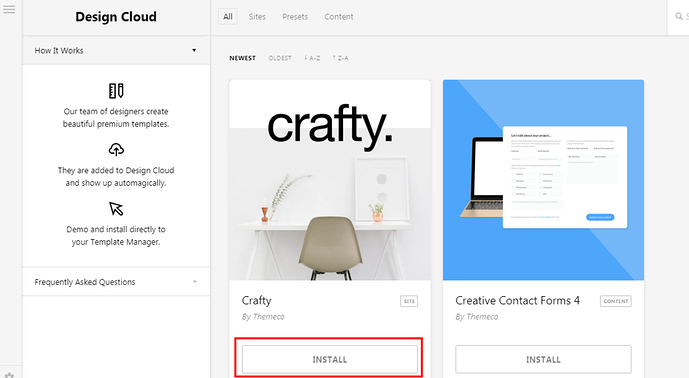Sort templates by Oldest

click(280, 58)
